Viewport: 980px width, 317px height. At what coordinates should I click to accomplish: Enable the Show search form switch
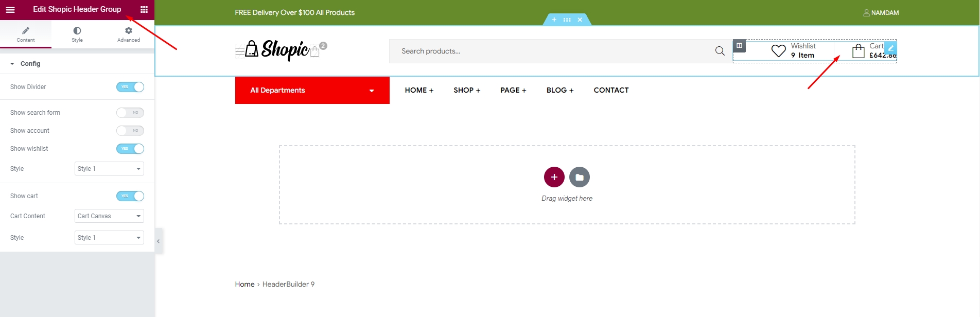(x=130, y=113)
